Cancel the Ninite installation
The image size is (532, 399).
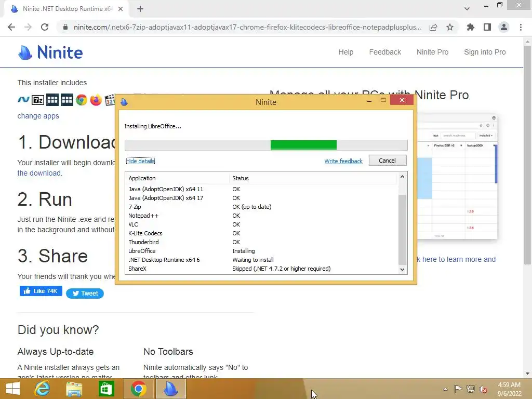tap(388, 161)
